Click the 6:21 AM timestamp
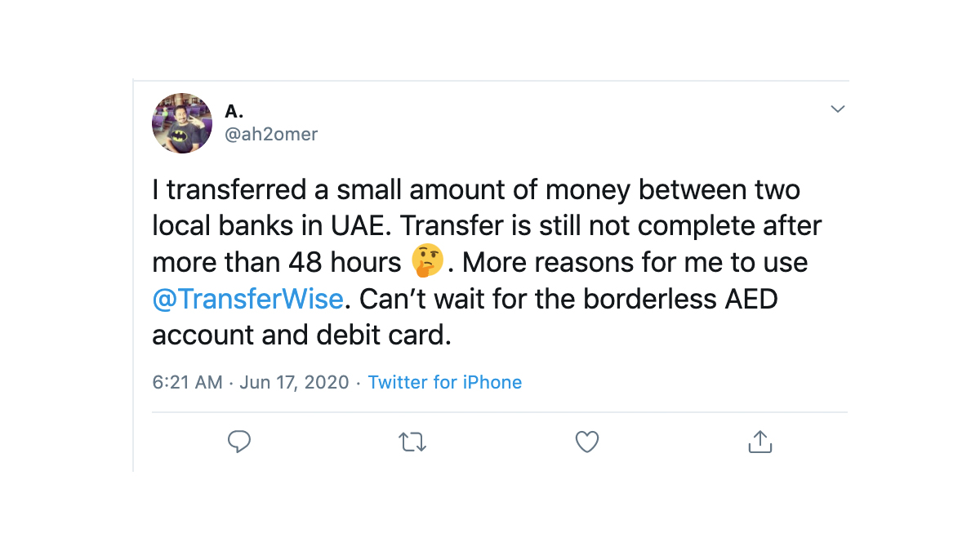Viewport: 980px width, 551px height. tap(188, 382)
